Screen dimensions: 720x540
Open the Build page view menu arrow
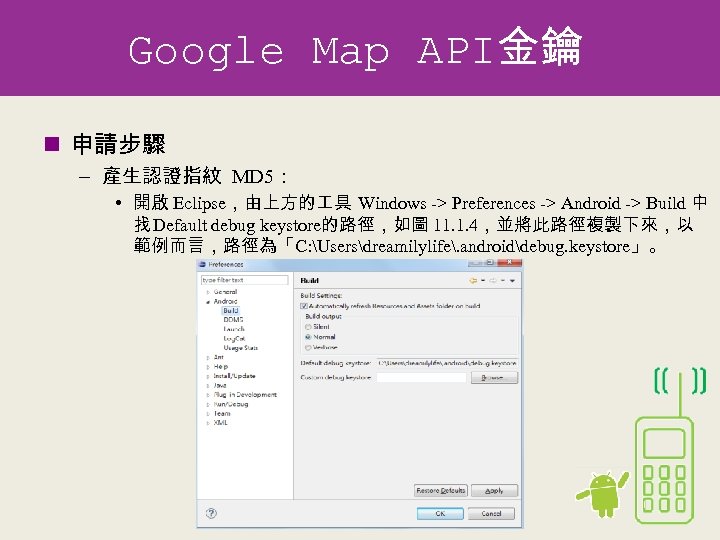[512, 281]
